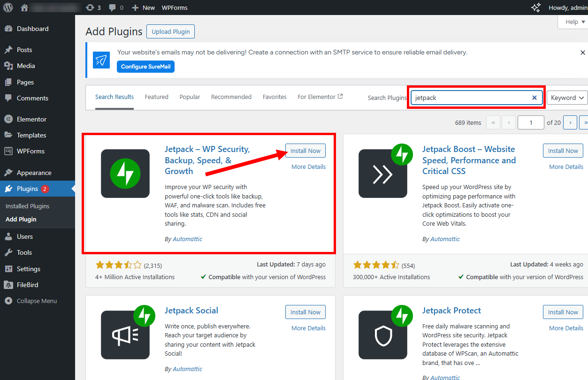
Task: Clear the jetpack search text
Action: point(534,98)
